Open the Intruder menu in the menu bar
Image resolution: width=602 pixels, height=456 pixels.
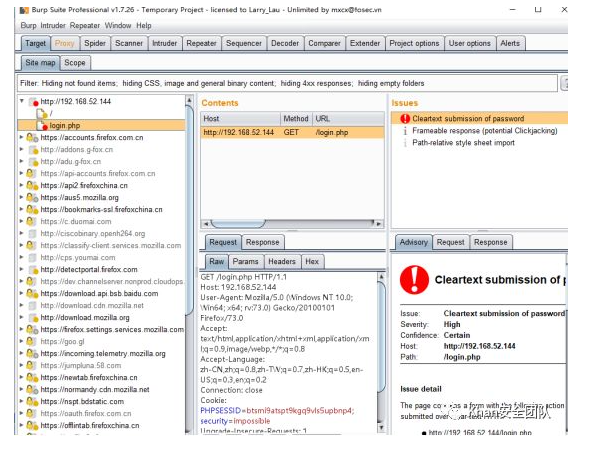coord(53,26)
